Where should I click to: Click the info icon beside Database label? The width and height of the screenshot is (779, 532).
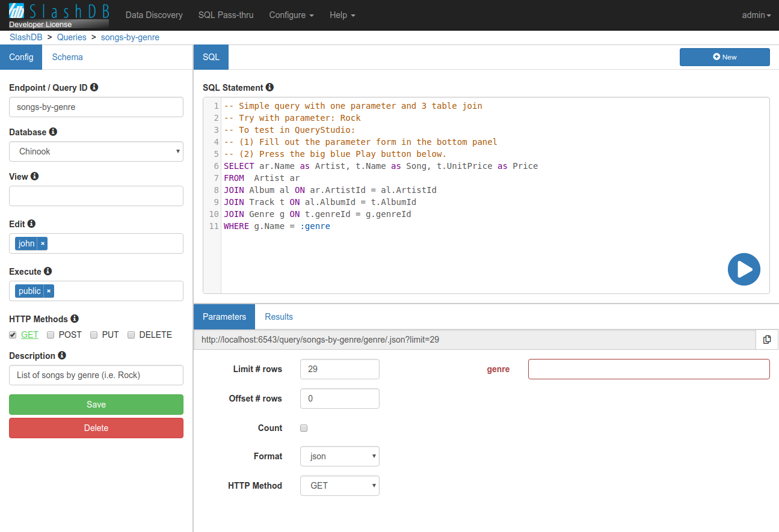tap(53, 132)
